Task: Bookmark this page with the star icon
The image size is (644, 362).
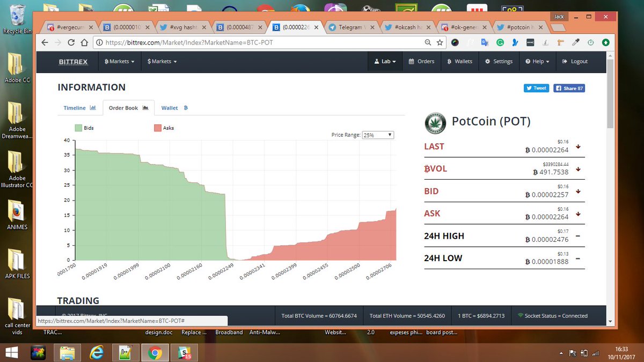Action: point(440,42)
